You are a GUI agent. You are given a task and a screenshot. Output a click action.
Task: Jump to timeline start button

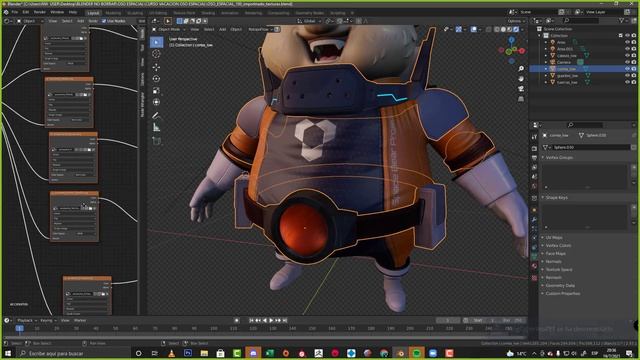(251, 321)
